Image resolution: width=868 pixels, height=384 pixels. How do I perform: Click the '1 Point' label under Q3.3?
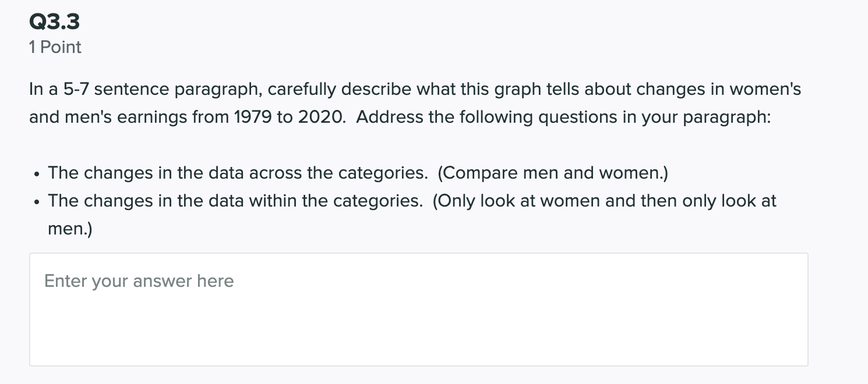[x=55, y=47]
